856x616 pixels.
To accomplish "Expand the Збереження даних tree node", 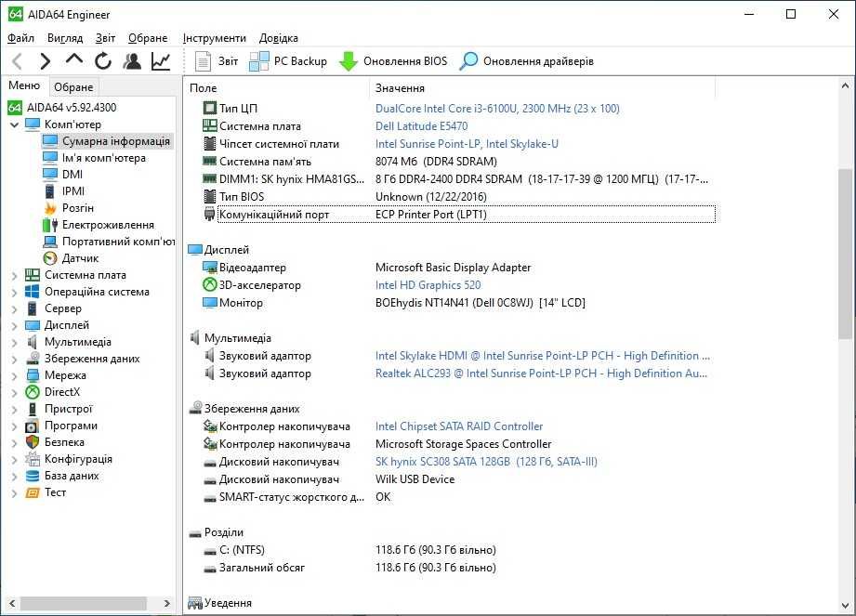I will coord(15,359).
